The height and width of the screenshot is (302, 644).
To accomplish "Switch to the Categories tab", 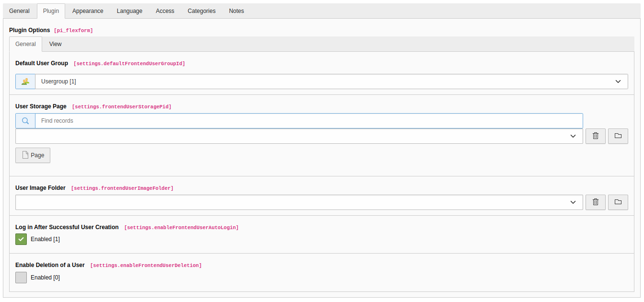I will (202, 11).
